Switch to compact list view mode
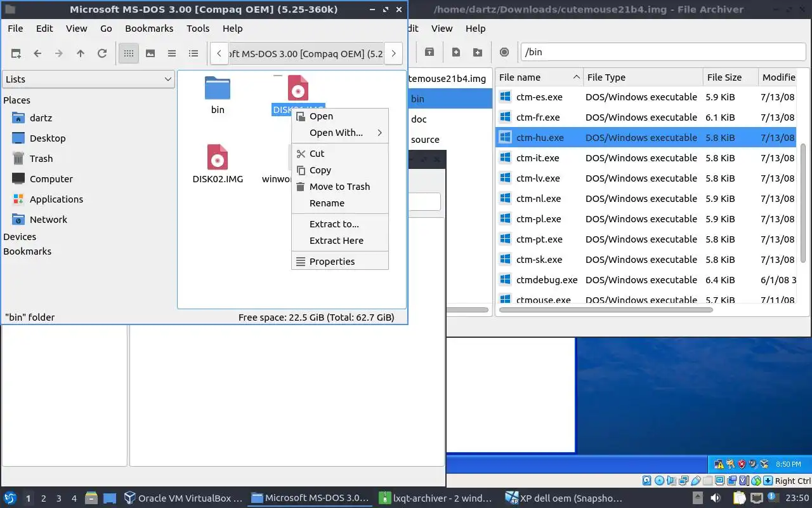Screen dimensions: 812x508 coord(172,53)
